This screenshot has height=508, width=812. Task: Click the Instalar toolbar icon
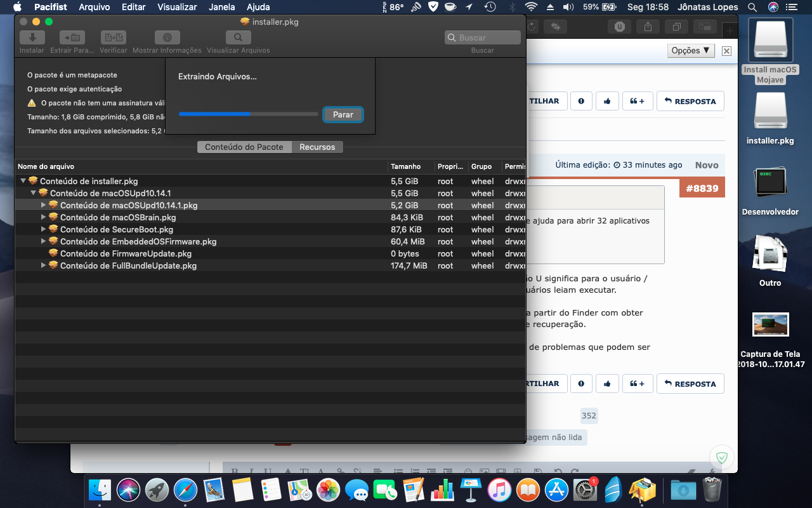pyautogui.click(x=32, y=37)
